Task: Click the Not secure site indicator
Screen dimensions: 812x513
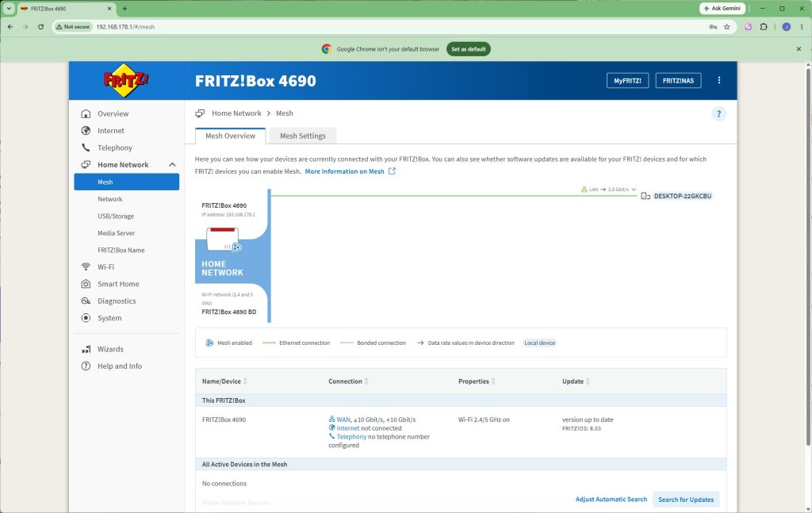Action: coord(73,27)
